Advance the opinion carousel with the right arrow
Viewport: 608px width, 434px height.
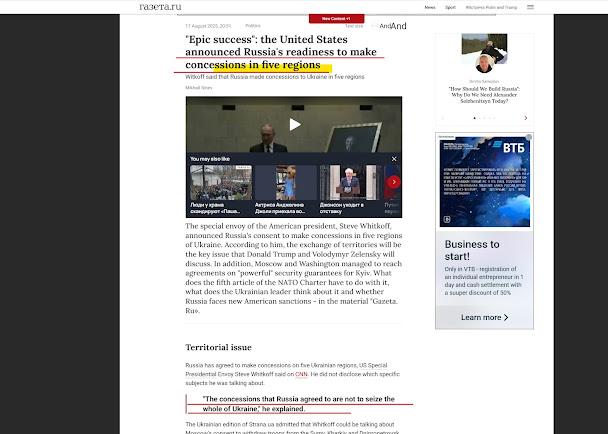point(525,118)
